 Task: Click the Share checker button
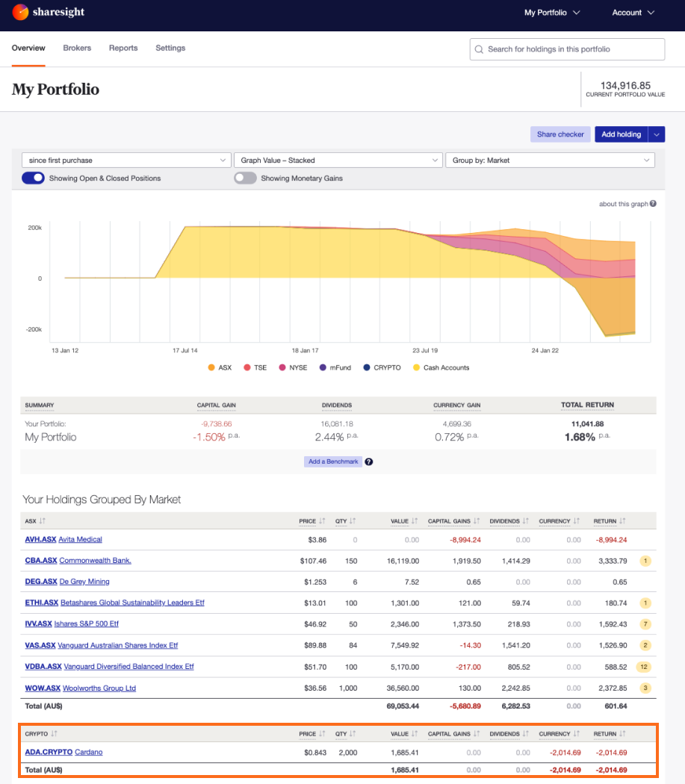pos(560,134)
